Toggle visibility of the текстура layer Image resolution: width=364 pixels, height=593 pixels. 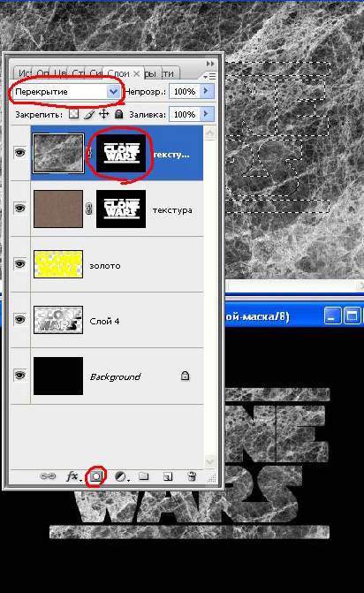point(19,209)
